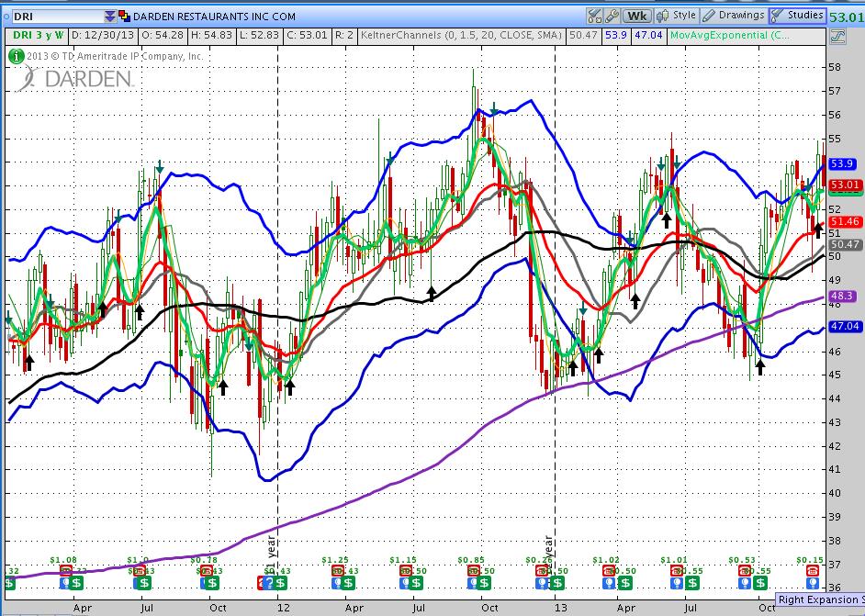The image size is (865, 616).
Task: Click the green dividend icon nearest $0.85 earnings
Action: (x=484, y=583)
